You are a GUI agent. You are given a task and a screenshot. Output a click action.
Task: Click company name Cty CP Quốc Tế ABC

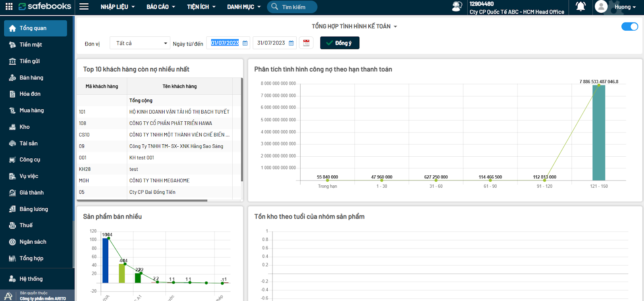(517, 12)
